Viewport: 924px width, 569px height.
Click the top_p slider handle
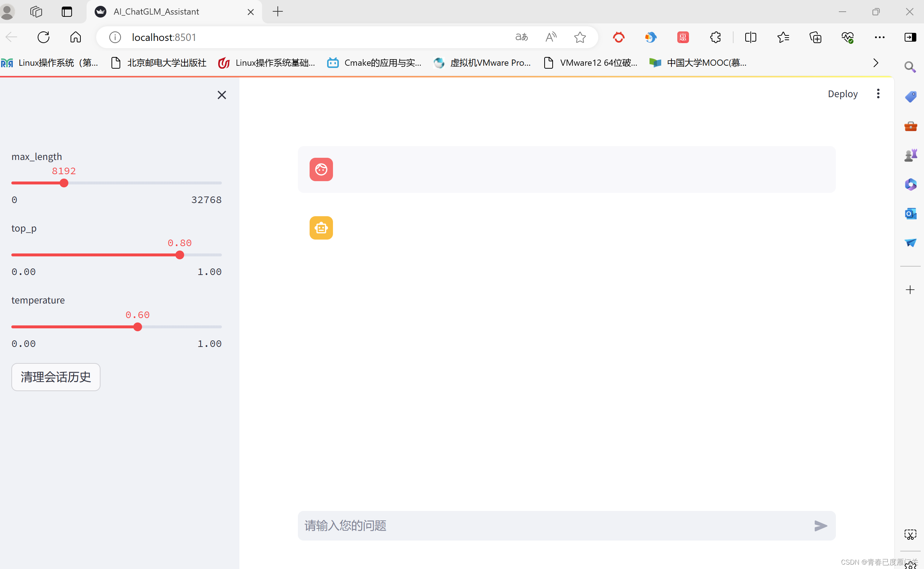(180, 255)
